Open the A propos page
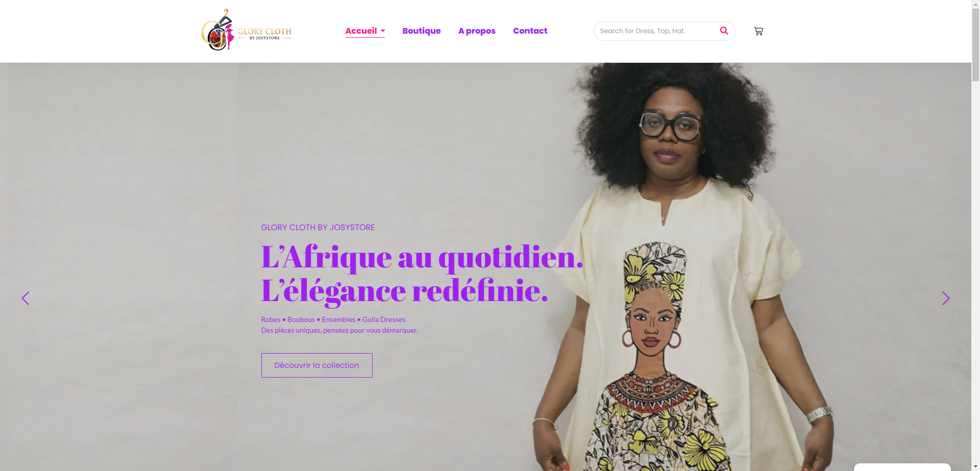Viewport: 980px width, 471px height. (x=477, y=31)
